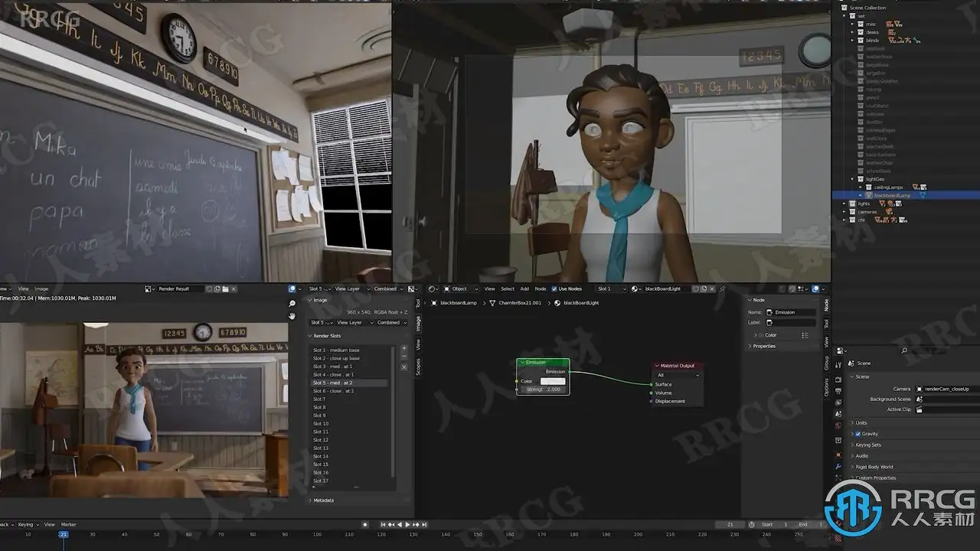
Task: Click the Strength 2.000 field in Emission node
Action: [x=544, y=390]
